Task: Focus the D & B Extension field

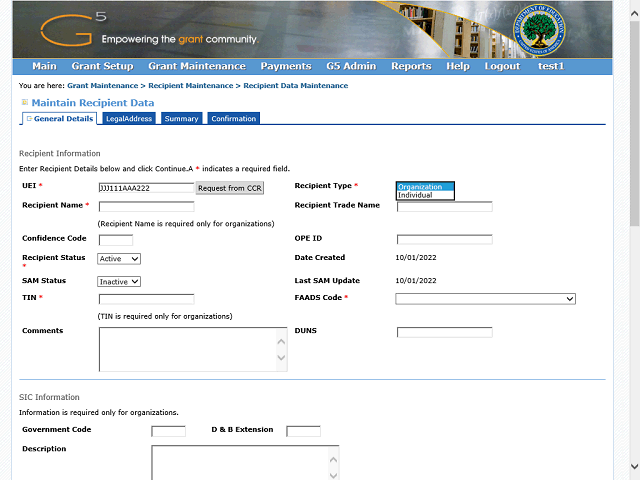Action: (303, 431)
